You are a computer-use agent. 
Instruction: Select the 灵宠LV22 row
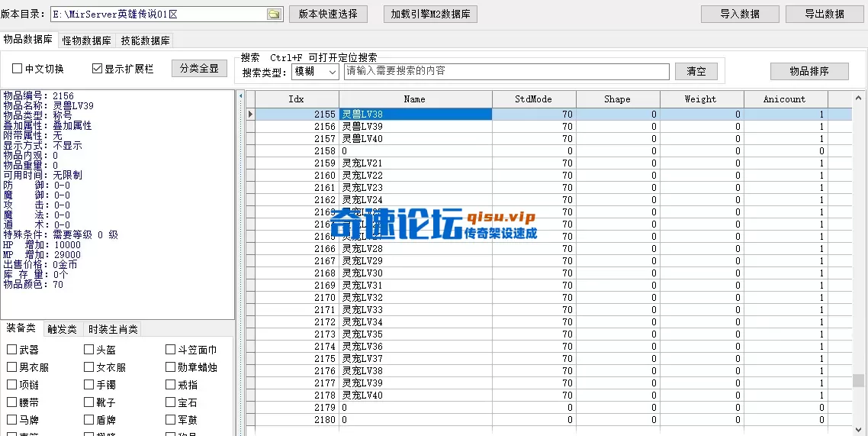coord(415,175)
